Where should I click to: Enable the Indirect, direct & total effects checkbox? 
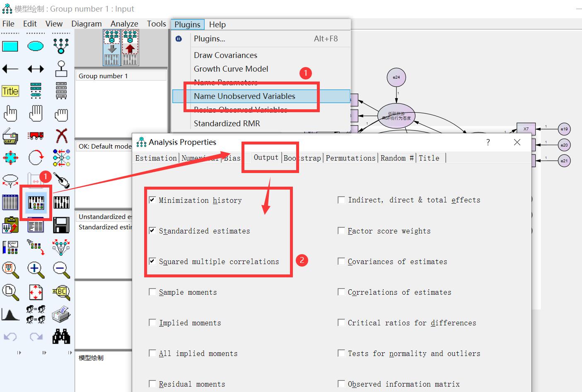tap(341, 200)
